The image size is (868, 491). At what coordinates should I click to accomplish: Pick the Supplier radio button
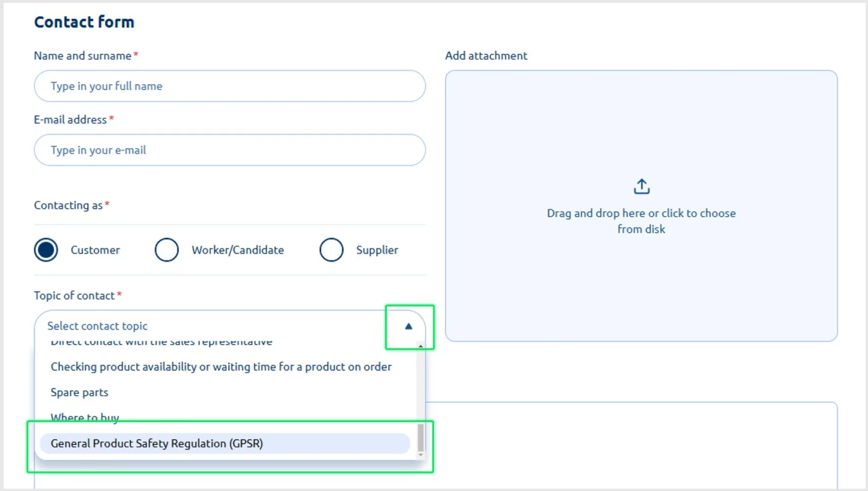(331, 250)
